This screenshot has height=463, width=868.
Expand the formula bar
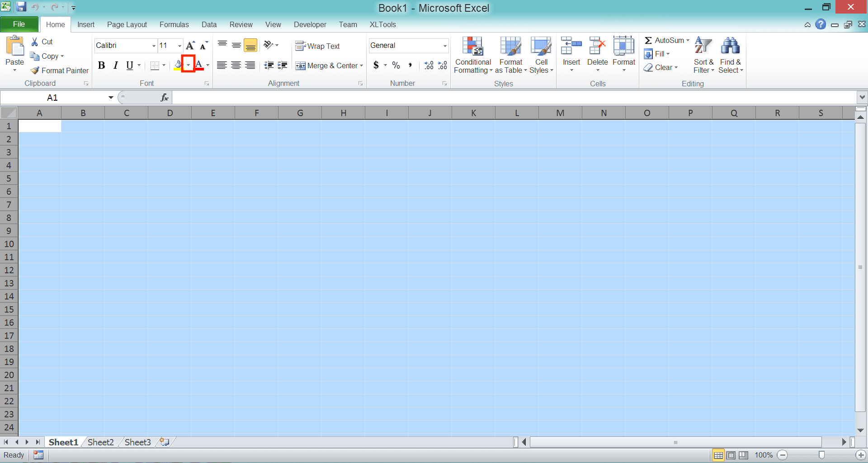coord(862,97)
